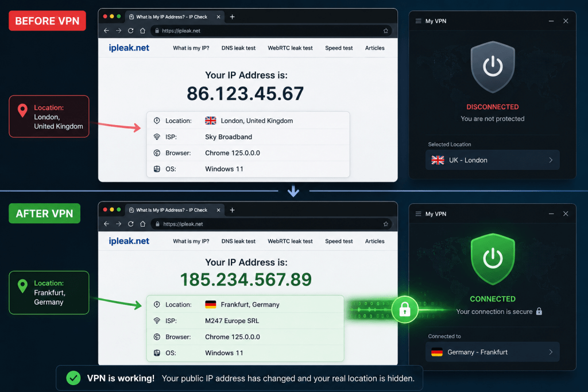Turn on VPN with the grey power shield
588x392 pixels.
coord(492,67)
